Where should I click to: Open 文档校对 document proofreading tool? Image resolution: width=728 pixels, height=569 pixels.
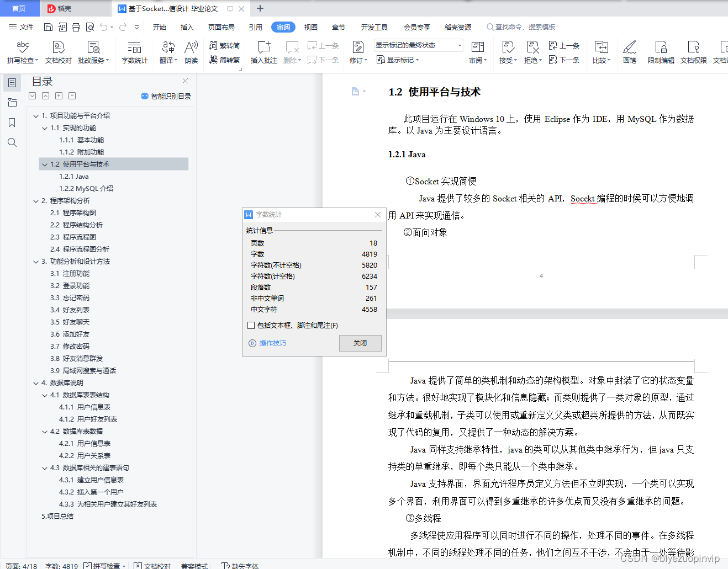(x=59, y=52)
